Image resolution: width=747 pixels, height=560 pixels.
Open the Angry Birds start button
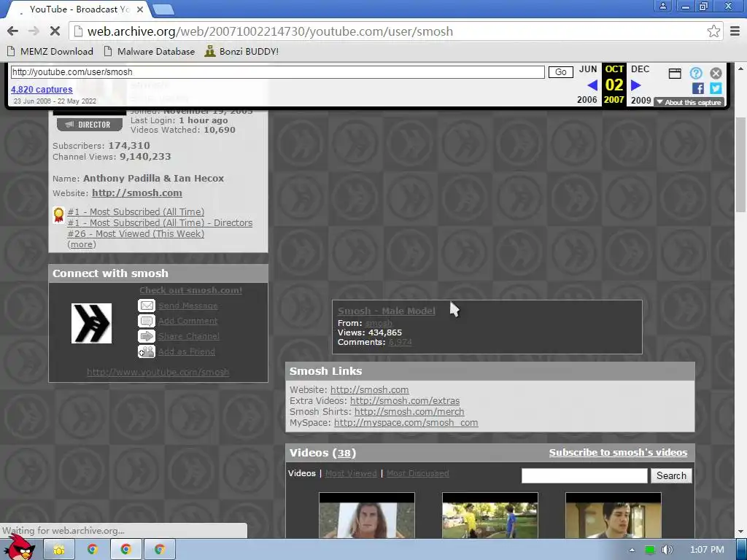tap(20, 548)
